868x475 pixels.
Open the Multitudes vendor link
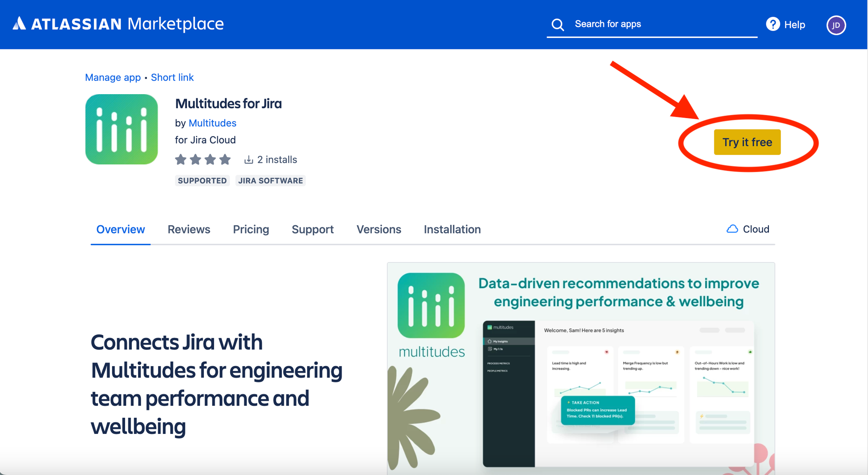pyautogui.click(x=212, y=123)
